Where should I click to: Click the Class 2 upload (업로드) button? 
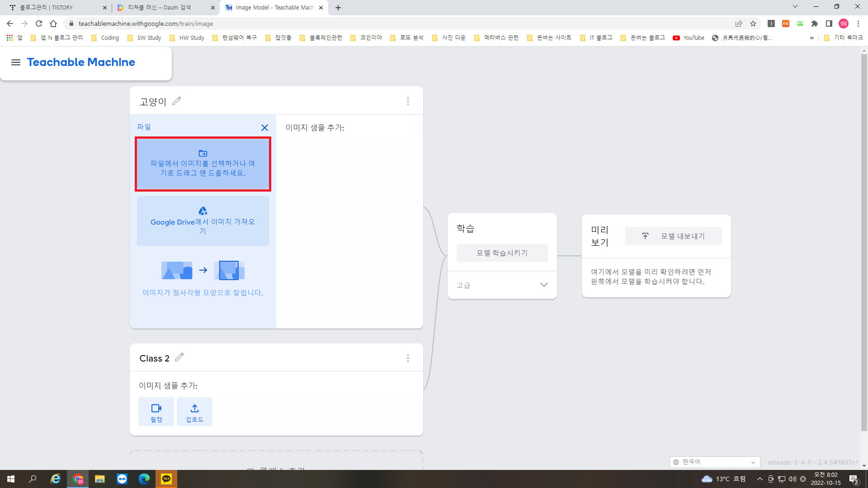[x=194, y=412]
